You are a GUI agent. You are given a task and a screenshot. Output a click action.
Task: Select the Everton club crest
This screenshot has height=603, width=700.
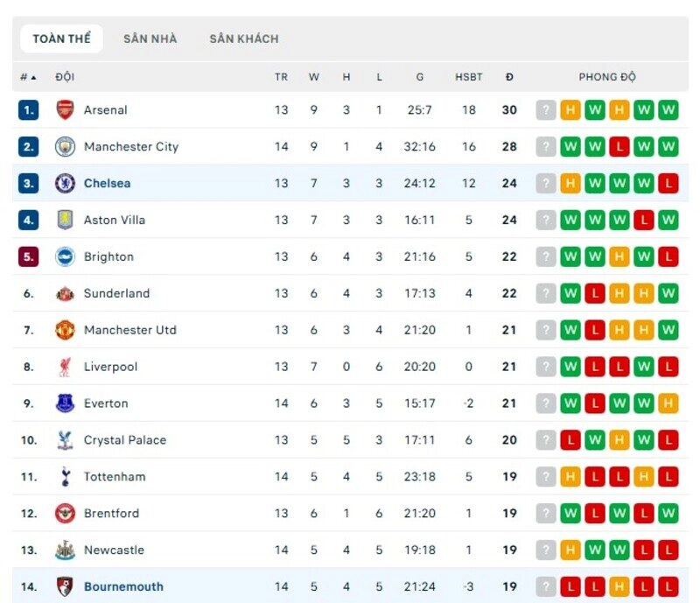click(x=63, y=403)
